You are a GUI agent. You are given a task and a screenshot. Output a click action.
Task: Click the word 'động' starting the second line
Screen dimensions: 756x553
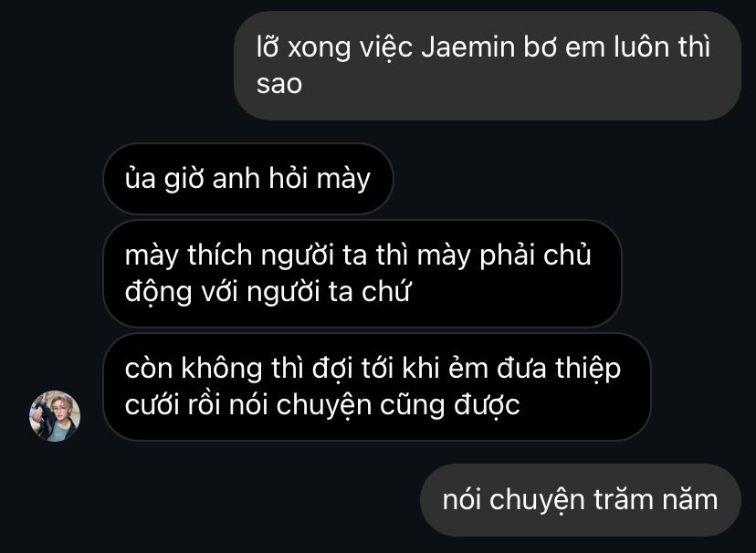pyautogui.click(x=158, y=292)
